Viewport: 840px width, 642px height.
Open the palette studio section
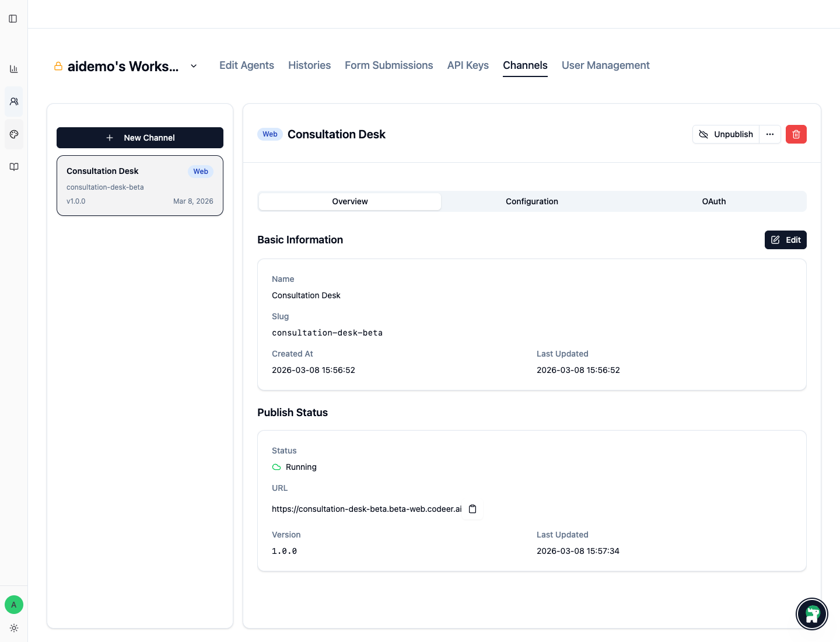(13, 134)
